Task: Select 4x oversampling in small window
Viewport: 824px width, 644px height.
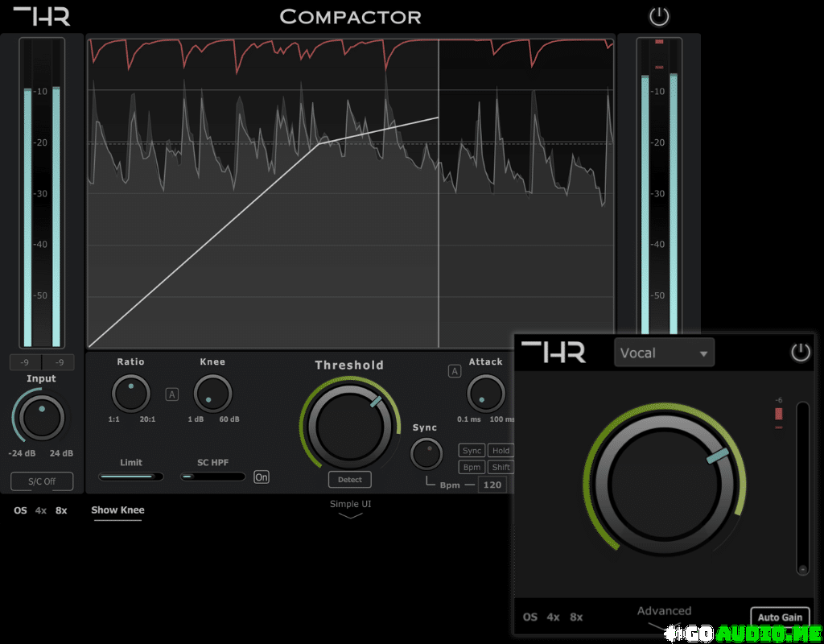Action: tap(553, 617)
